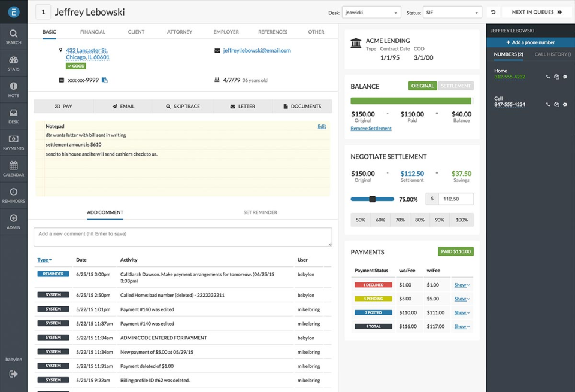
Task: Click the Remove Settlement link
Action: coord(371,129)
